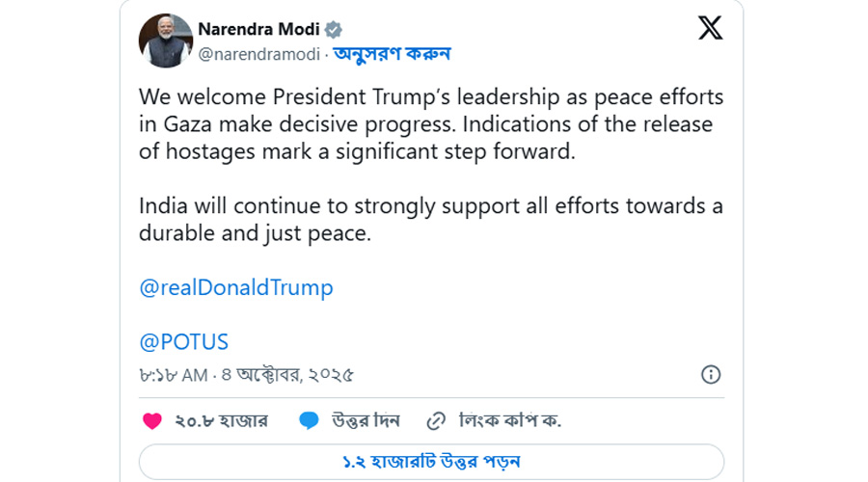Like the tweet with the heart icon
This screenshot has height=482, width=868.
tap(152, 420)
